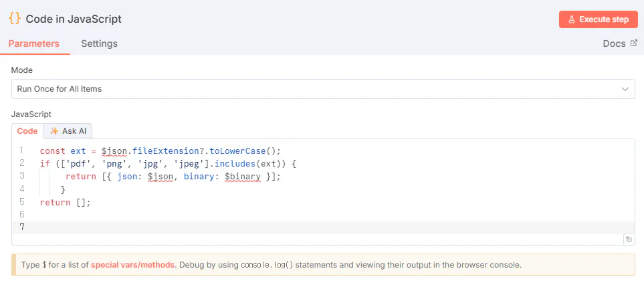644x285 pixels.
Task: Select the Code tab in JavaScript editor
Action: pos(27,131)
